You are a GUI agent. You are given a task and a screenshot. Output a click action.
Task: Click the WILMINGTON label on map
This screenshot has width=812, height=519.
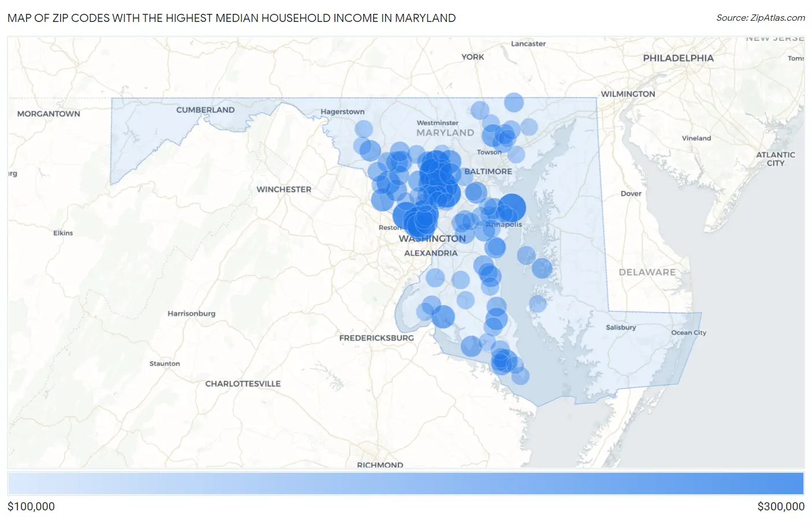pyautogui.click(x=628, y=94)
